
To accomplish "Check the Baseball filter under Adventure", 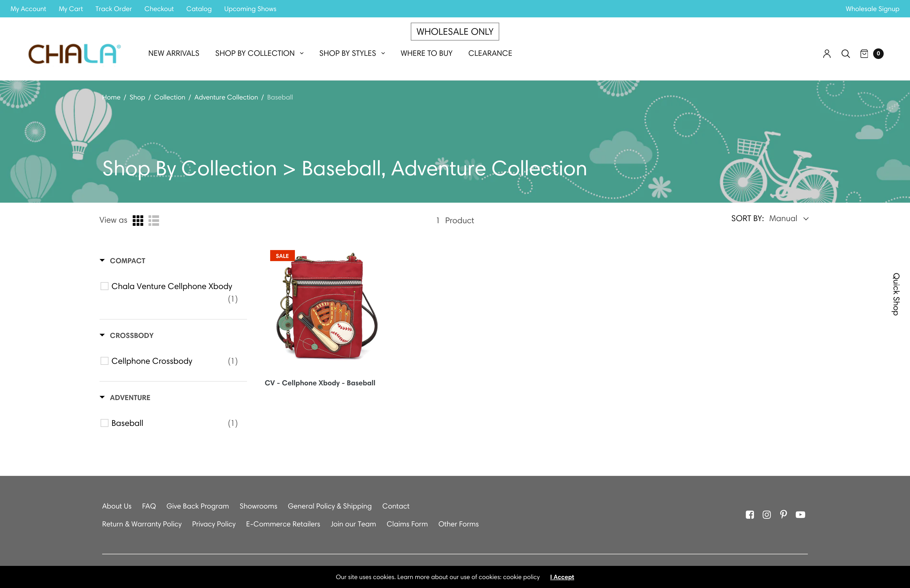I will (x=104, y=423).
